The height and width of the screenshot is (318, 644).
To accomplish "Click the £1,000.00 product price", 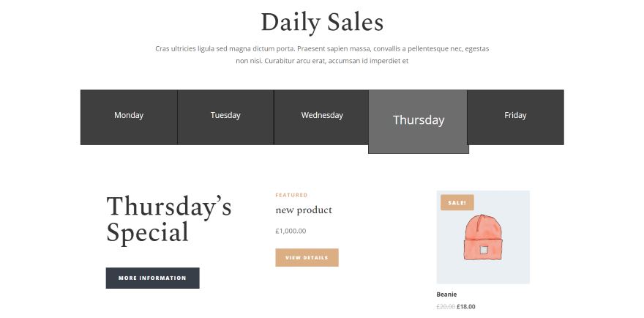I will pos(291,232).
